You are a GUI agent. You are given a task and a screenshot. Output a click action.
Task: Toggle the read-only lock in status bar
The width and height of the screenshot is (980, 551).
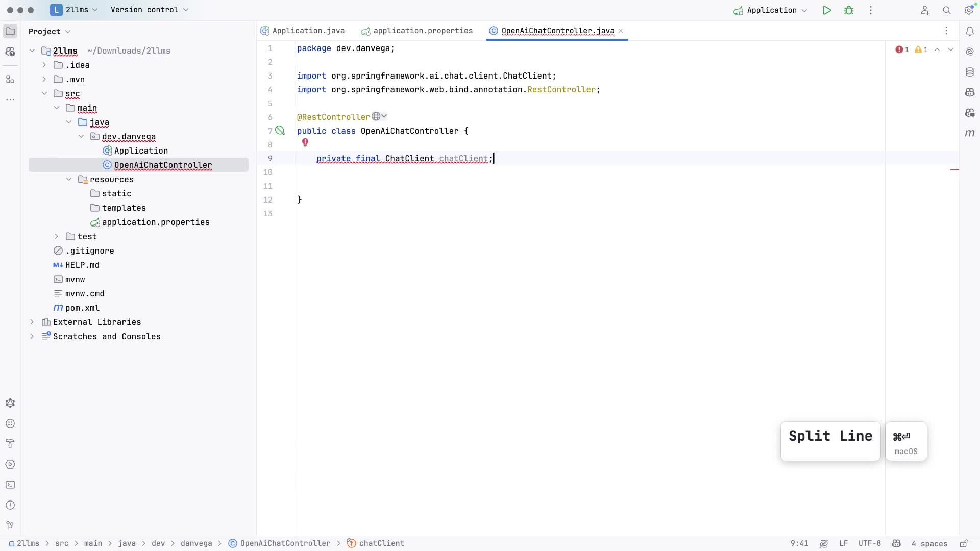(x=964, y=543)
